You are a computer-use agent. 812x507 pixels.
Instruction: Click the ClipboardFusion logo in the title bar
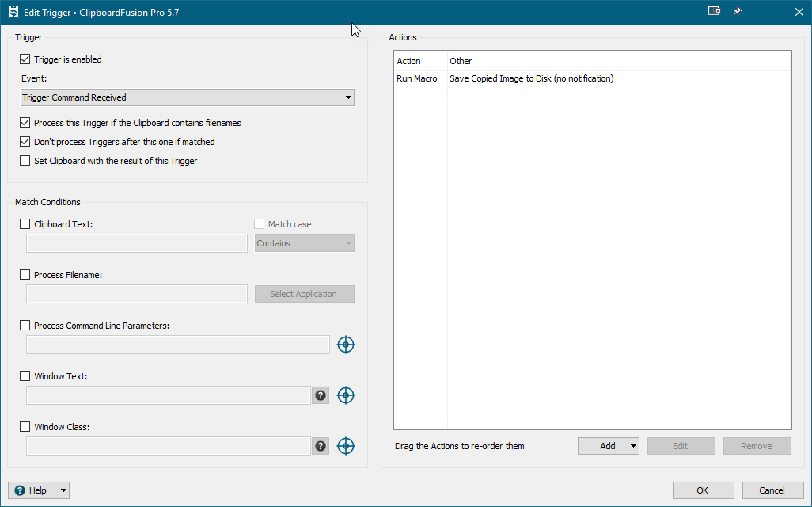coord(13,12)
